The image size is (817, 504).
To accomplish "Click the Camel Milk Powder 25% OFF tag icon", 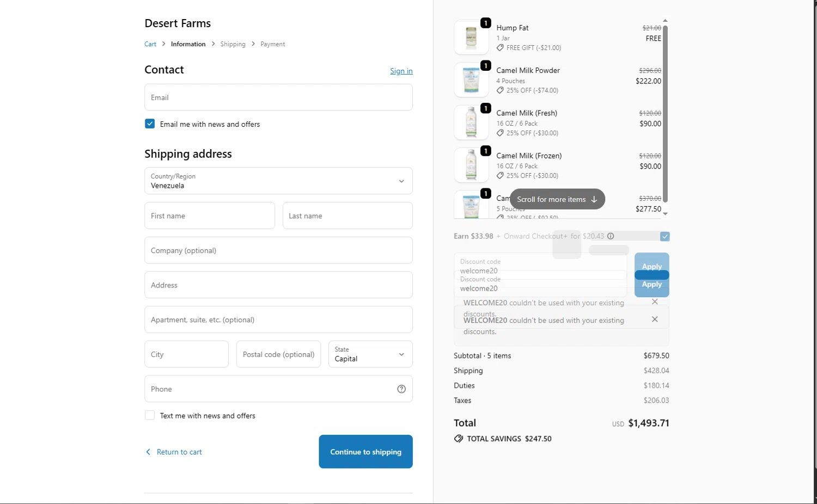I will 500,90.
